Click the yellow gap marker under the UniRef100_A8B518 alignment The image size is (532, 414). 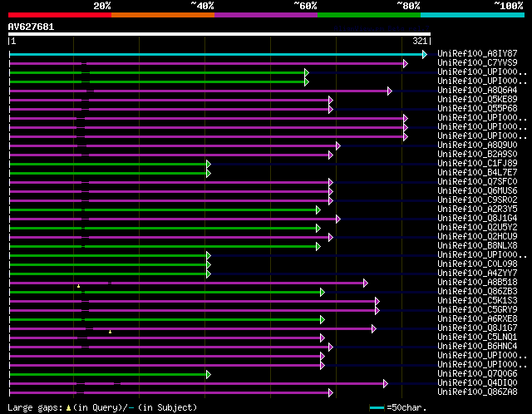(78, 287)
